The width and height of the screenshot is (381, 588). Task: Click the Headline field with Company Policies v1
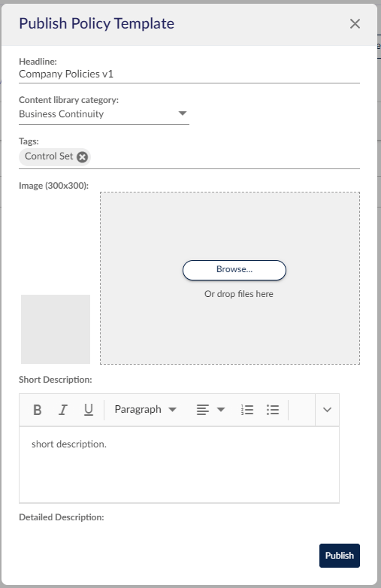(189, 74)
